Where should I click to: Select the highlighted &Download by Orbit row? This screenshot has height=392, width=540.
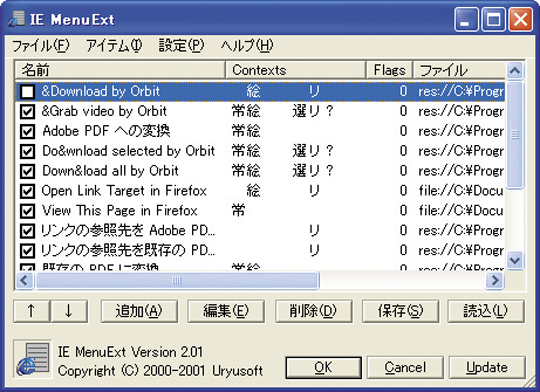pos(261,92)
